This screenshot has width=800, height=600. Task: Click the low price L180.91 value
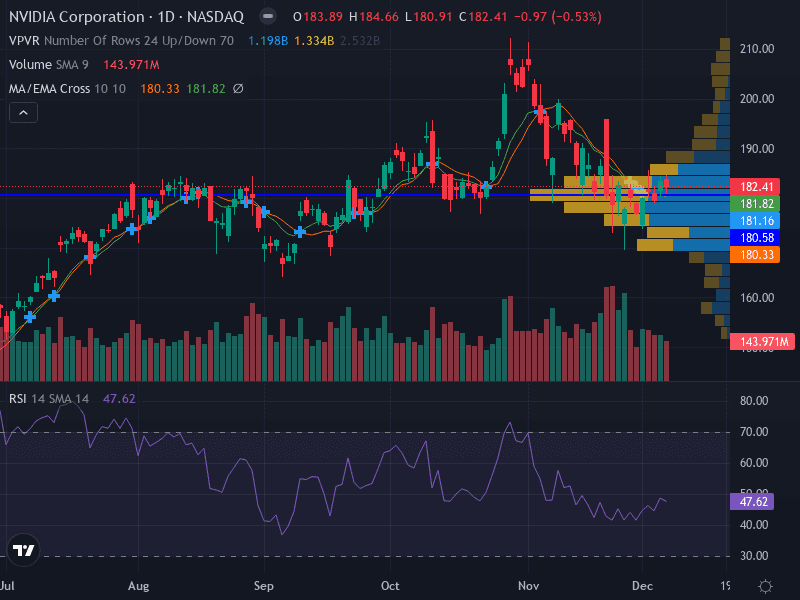[x=429, y=17]
